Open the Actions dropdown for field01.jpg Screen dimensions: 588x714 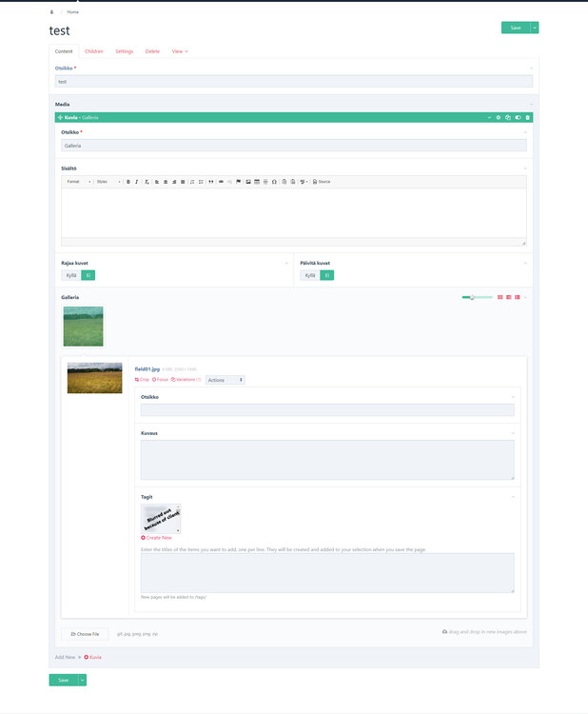pos(225,380)
